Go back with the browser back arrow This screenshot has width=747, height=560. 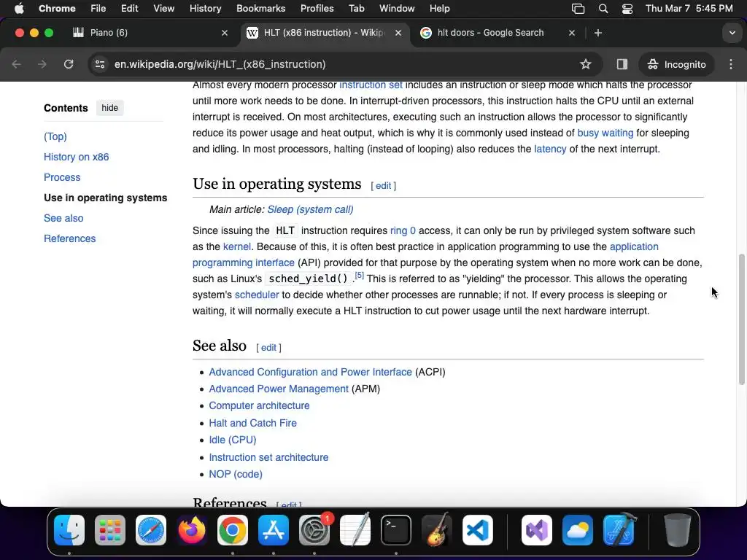[16, 64]
